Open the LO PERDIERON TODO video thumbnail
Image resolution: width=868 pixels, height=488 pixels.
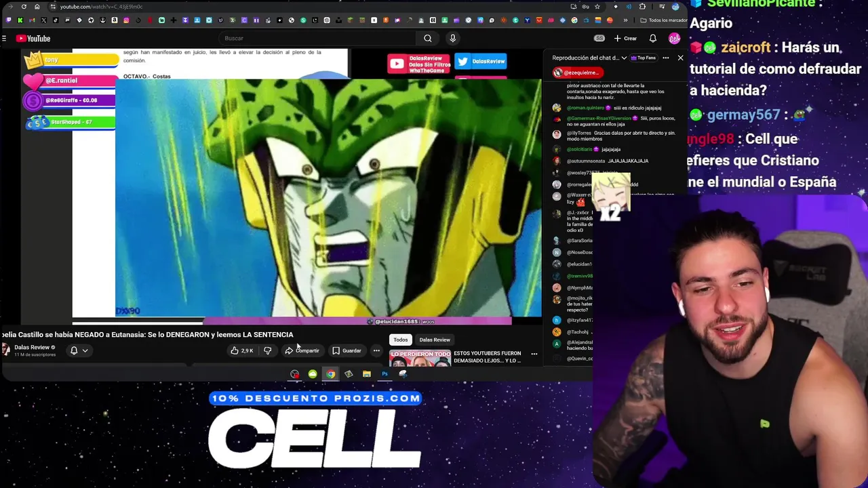tap(420, 358)
